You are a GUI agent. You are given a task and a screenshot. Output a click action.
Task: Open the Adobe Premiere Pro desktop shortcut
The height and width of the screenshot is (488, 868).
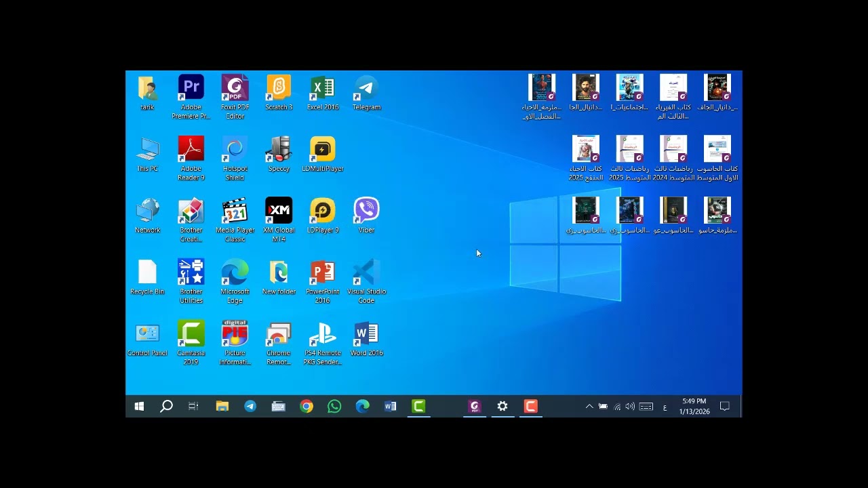tap(191, 97)
